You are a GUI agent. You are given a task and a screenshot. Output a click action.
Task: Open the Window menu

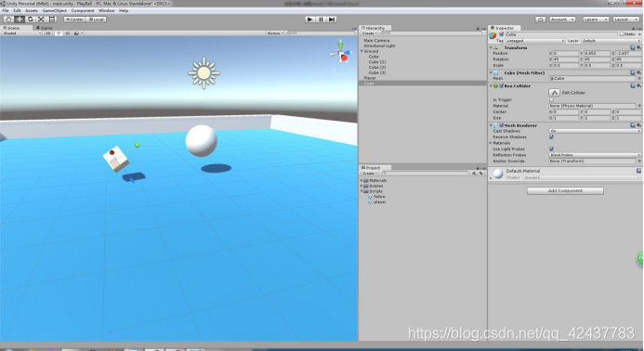(106, 10)
